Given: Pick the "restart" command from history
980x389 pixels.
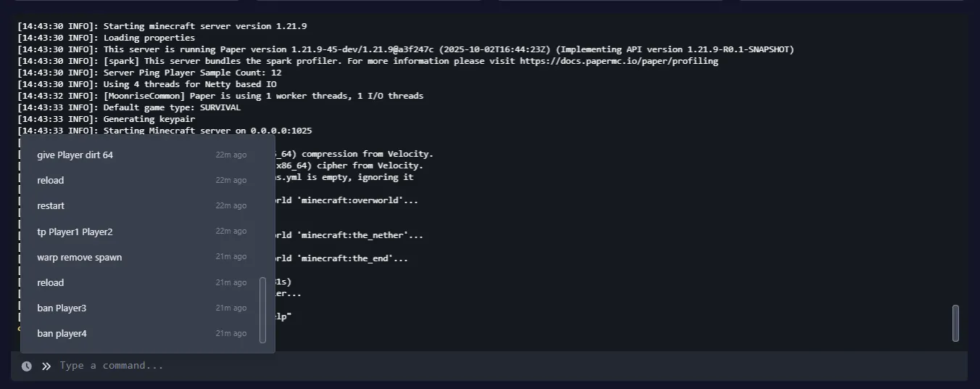Looking at the screenshot, I should [51, 206].
